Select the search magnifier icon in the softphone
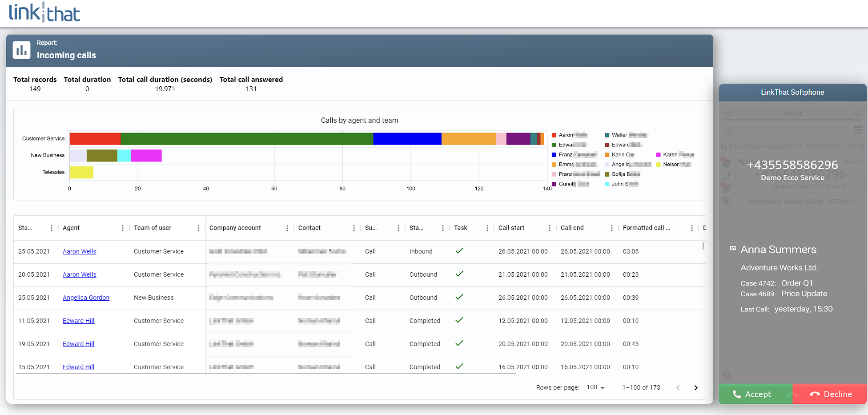 point(730,131)
